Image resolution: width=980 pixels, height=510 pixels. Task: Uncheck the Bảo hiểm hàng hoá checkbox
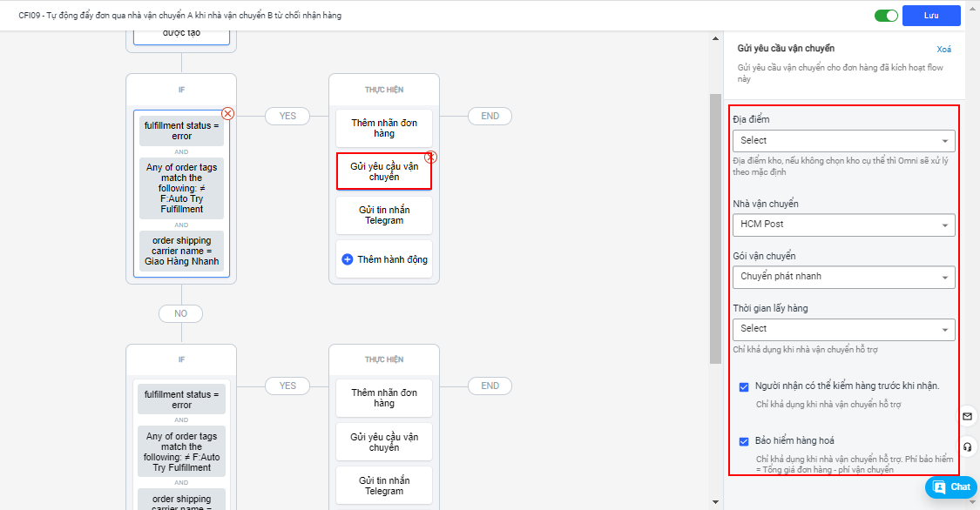[744, 441]
